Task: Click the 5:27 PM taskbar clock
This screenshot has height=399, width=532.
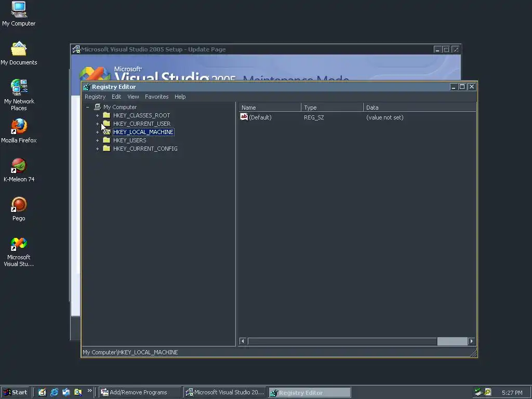Action: pos(512,393)
